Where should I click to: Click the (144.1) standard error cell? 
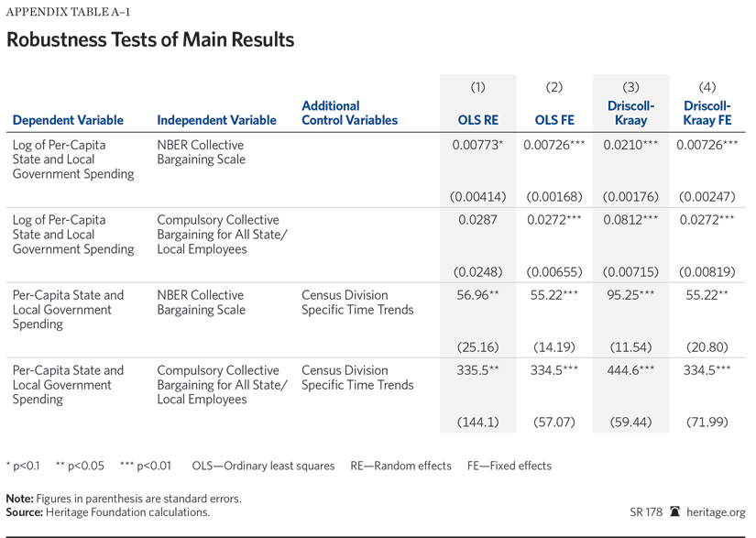(477, 422)
